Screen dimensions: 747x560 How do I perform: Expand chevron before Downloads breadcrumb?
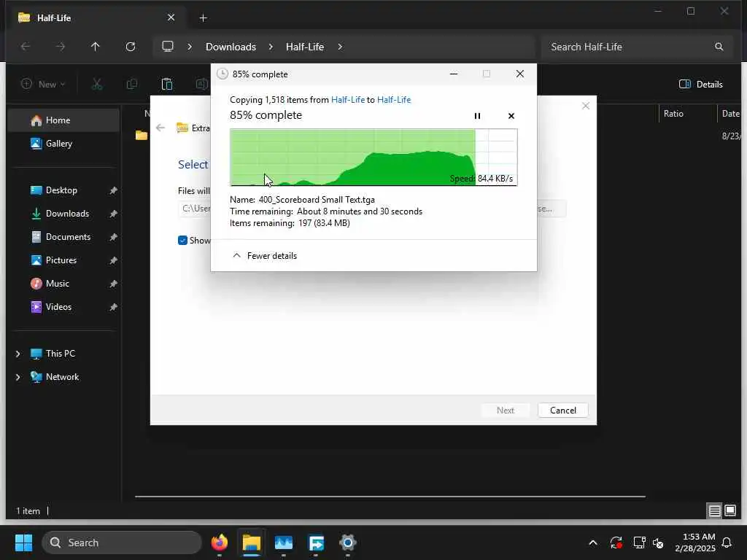190,47
